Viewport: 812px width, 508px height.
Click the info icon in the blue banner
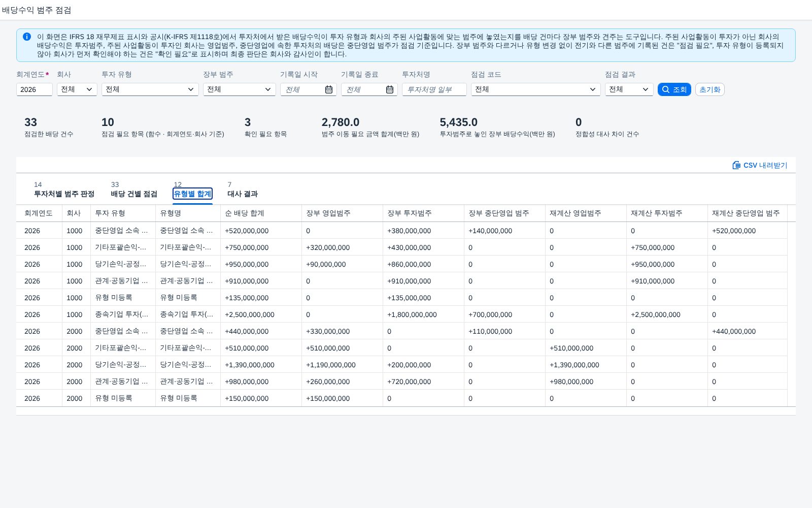pos(27,37)
